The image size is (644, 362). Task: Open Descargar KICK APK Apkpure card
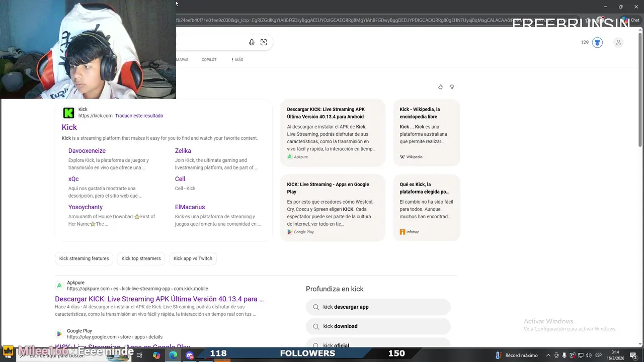pyautogui.click(x=333, y=133)
